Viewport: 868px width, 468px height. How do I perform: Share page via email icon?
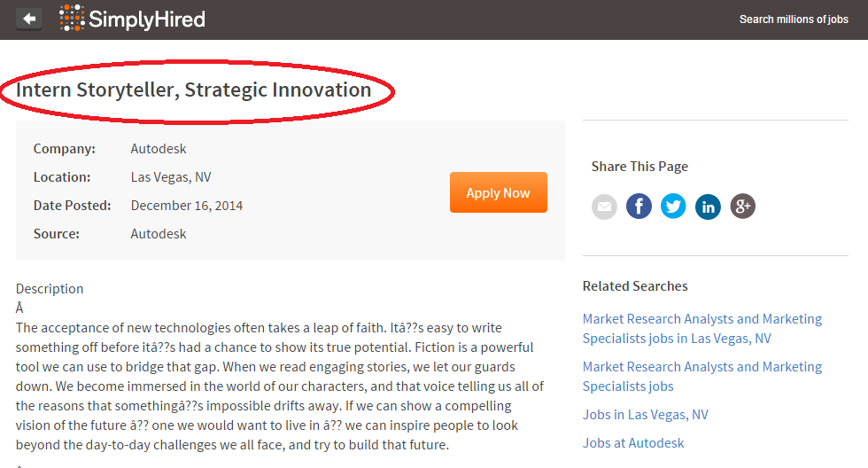click(x=604, y=207)
